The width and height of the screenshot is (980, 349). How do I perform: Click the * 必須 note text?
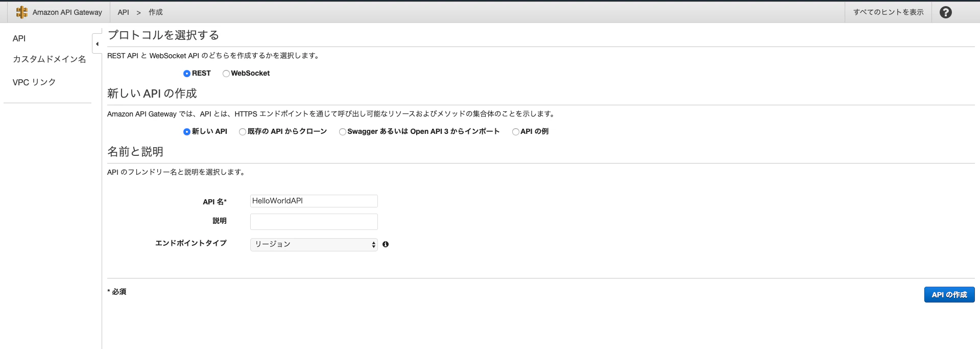tap(117, 292)
